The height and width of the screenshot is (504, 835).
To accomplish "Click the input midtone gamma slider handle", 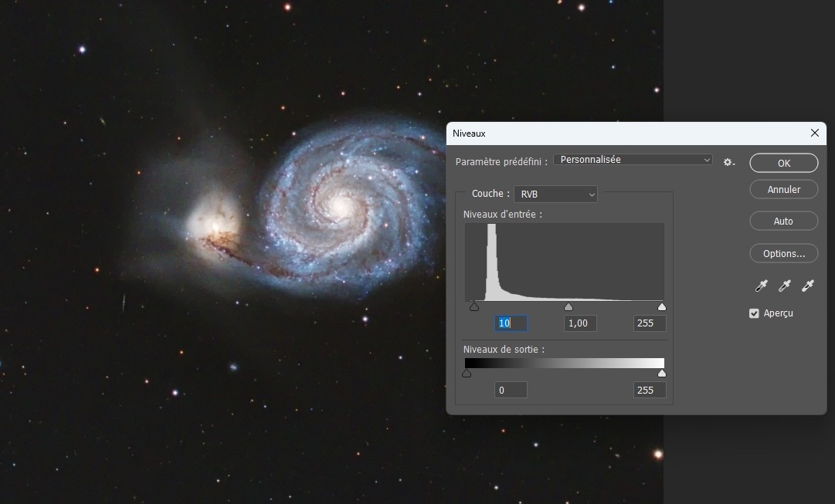I will point(569,307).
